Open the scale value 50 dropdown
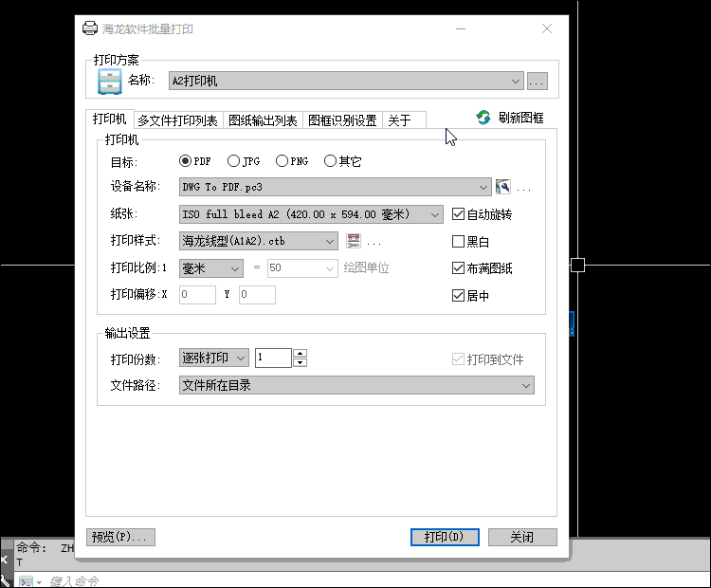Image resolution: width=711 pixels, height=588 pixels. pos(302,268)
